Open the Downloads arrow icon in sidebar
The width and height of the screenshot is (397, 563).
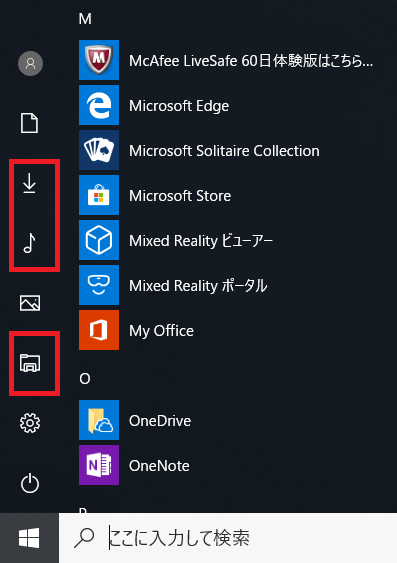[29, 183]
